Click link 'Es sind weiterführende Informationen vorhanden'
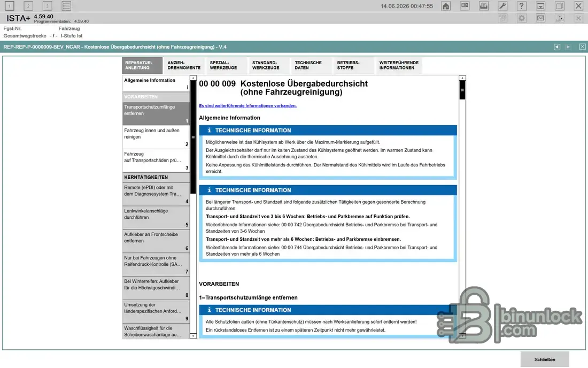The height and width of the screenshot is (368, 588). pos(247,106)
